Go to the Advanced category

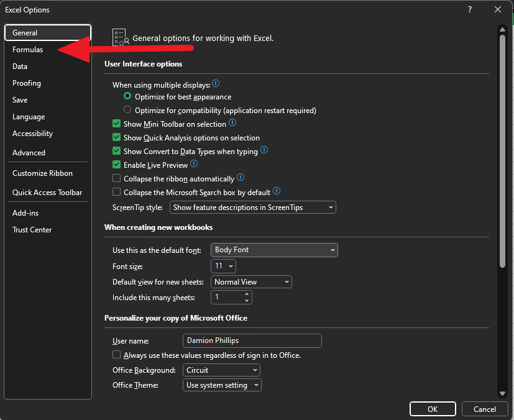click(x=48, y=153)
